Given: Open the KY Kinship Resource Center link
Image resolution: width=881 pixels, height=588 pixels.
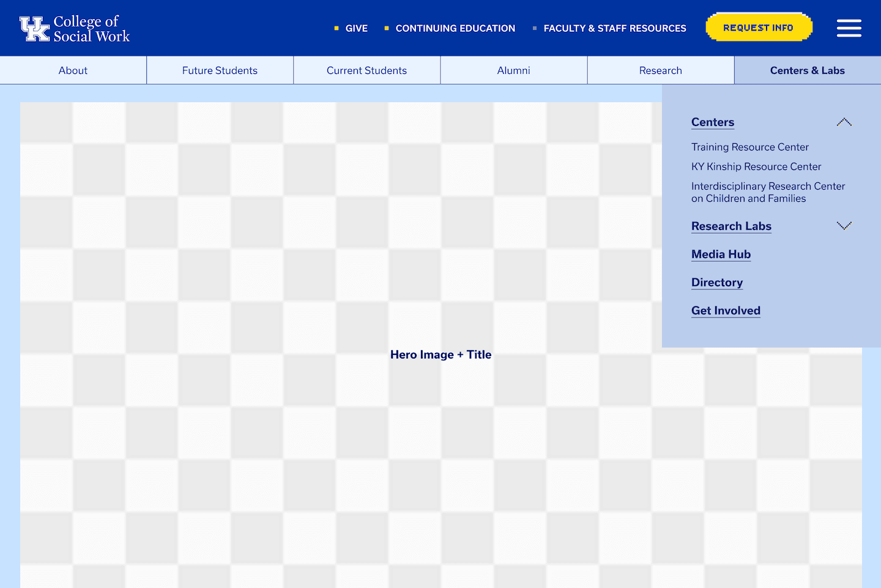Looking at the screenshot, I should pos(756,166).
